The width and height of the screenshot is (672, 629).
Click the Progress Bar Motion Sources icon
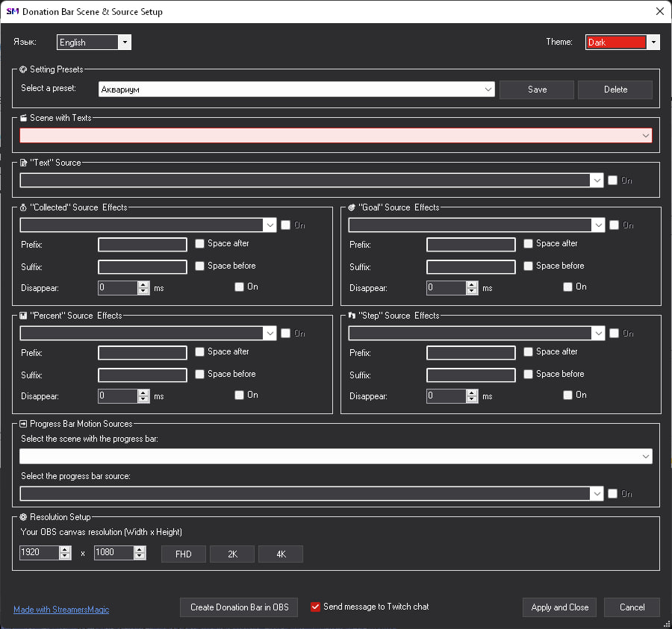23,424
